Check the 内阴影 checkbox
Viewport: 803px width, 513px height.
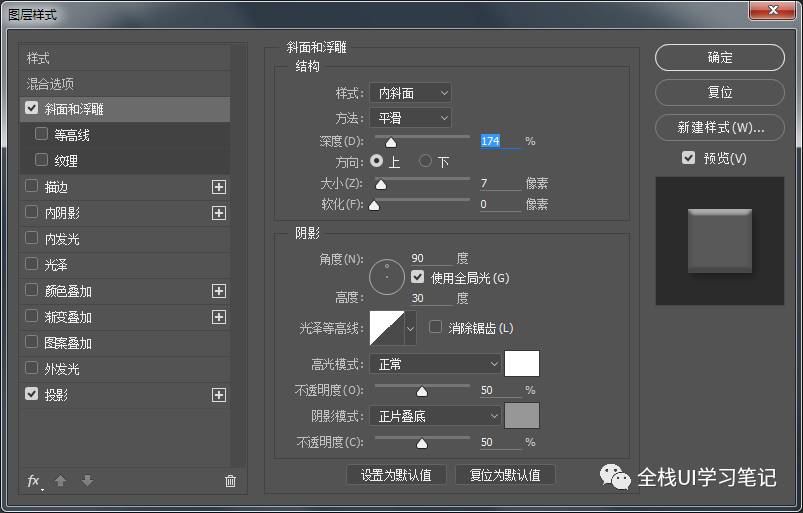tap(32, 212)
